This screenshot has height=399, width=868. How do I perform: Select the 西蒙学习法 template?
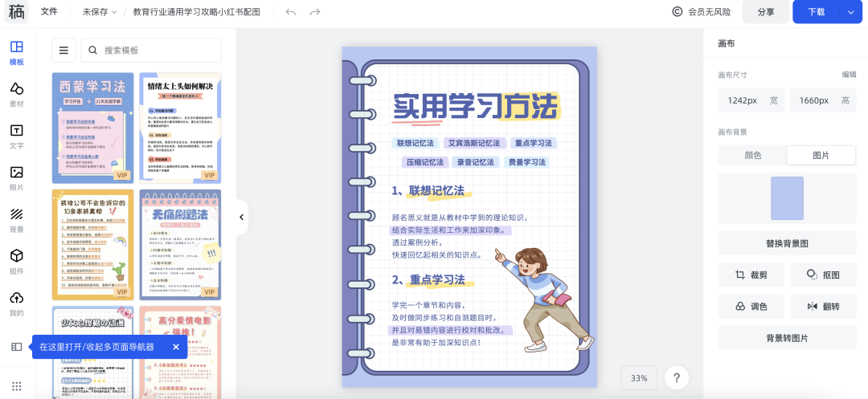[93, 128]
